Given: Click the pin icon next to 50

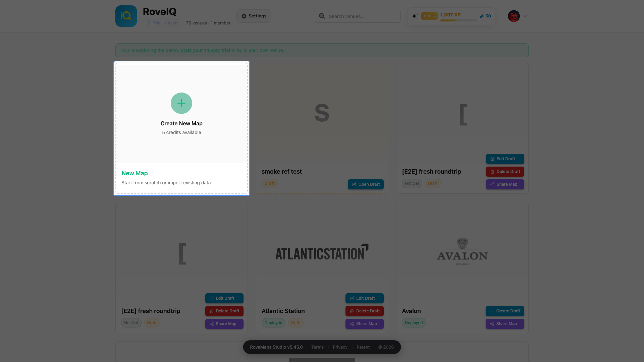Looking at the screenshot, I should [482, 16].
